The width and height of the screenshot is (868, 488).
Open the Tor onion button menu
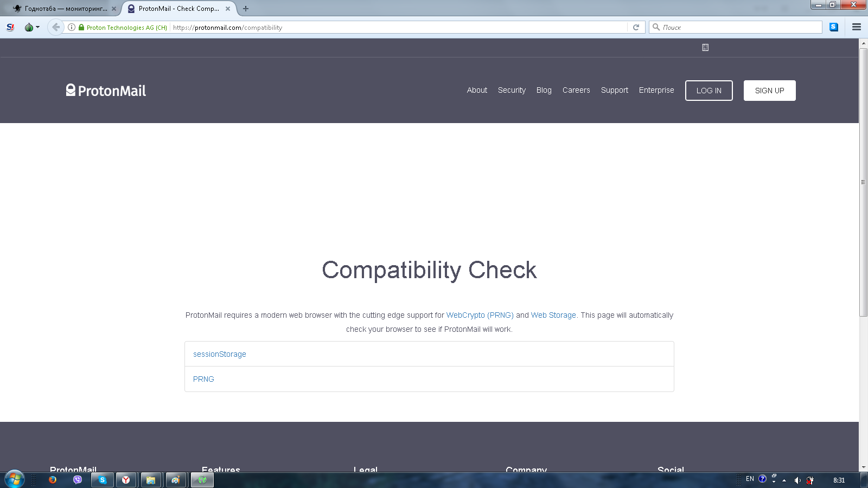(32, 27)
